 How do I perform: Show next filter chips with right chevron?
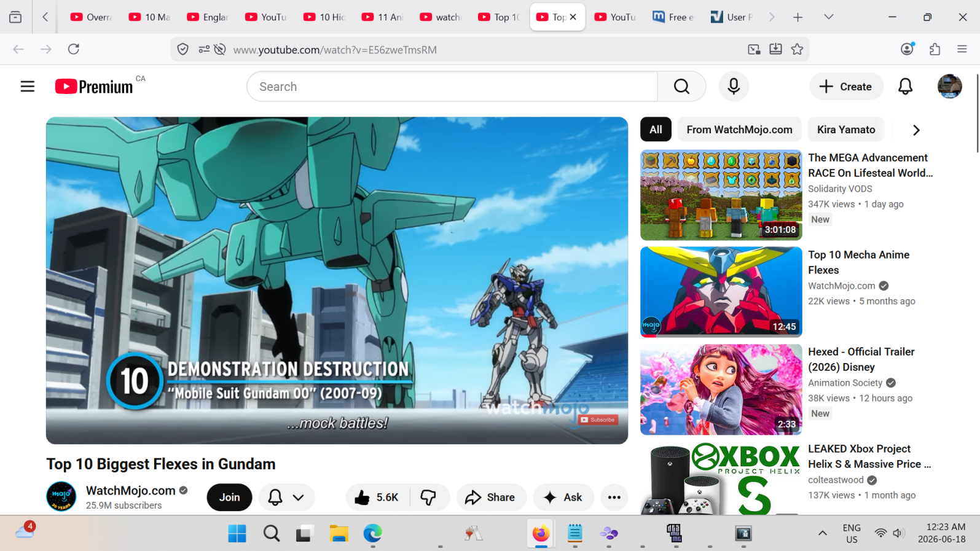coord(916,130)
